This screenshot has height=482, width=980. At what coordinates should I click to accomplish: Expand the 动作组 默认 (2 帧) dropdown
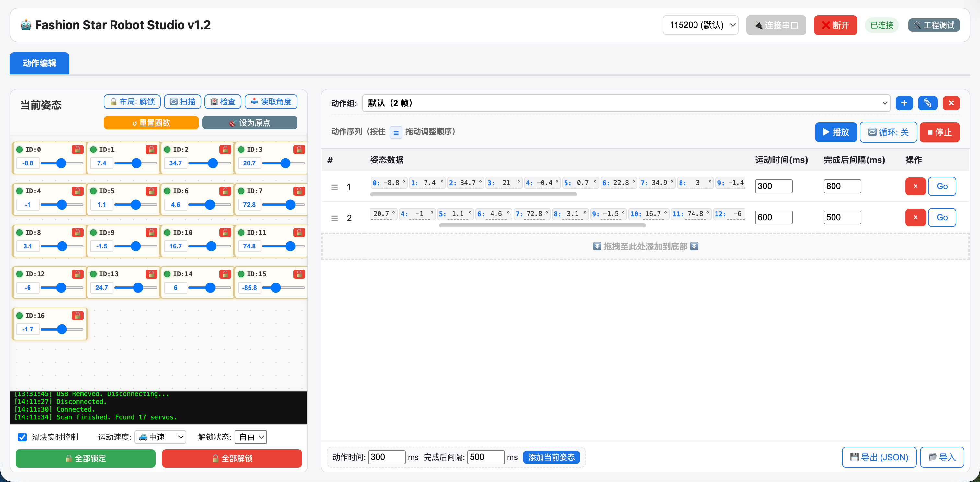(626, 103)
